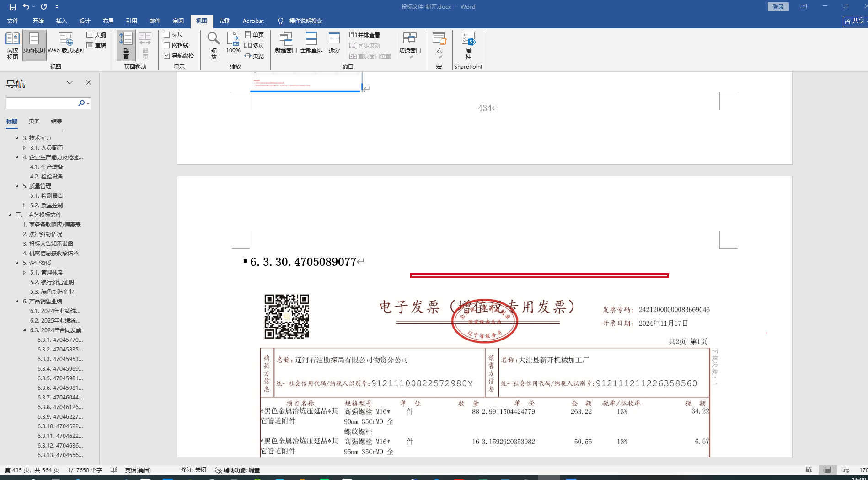Open a new window (新建窗口)
Image resolution: width=868 pixels, height=480 pixels.
(286, 43)
